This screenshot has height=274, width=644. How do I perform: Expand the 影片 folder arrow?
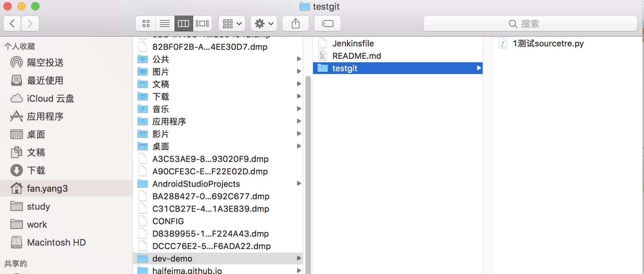(299, 134)
